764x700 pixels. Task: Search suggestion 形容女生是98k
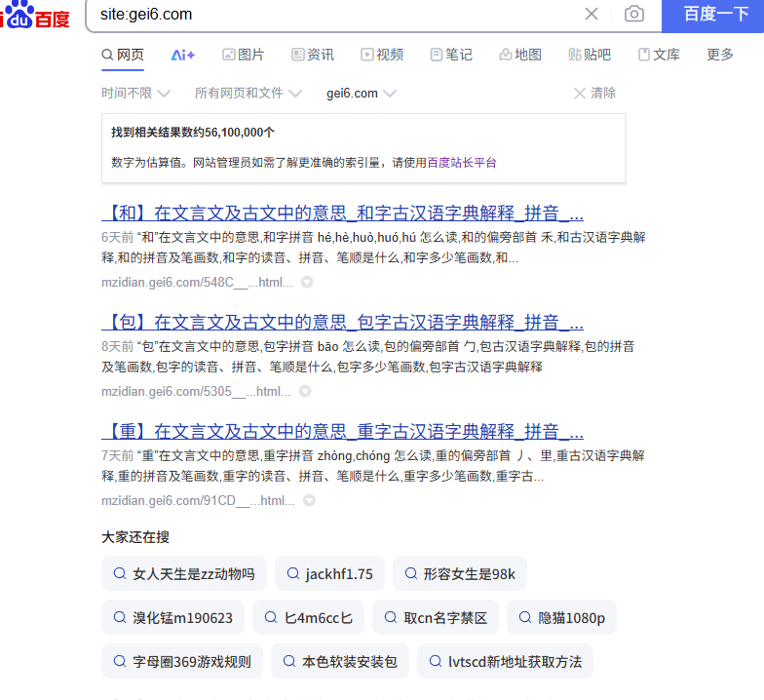pyautogui.click(x=460, y=573)
